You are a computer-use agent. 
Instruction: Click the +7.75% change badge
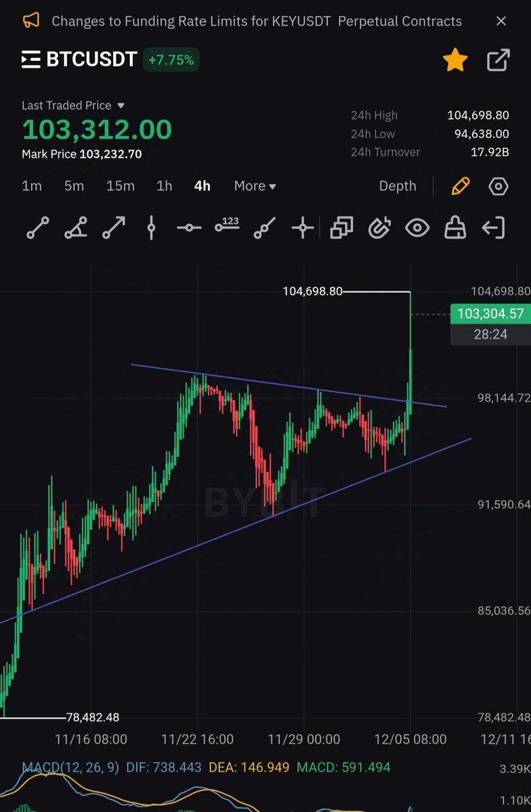[171, 60]
